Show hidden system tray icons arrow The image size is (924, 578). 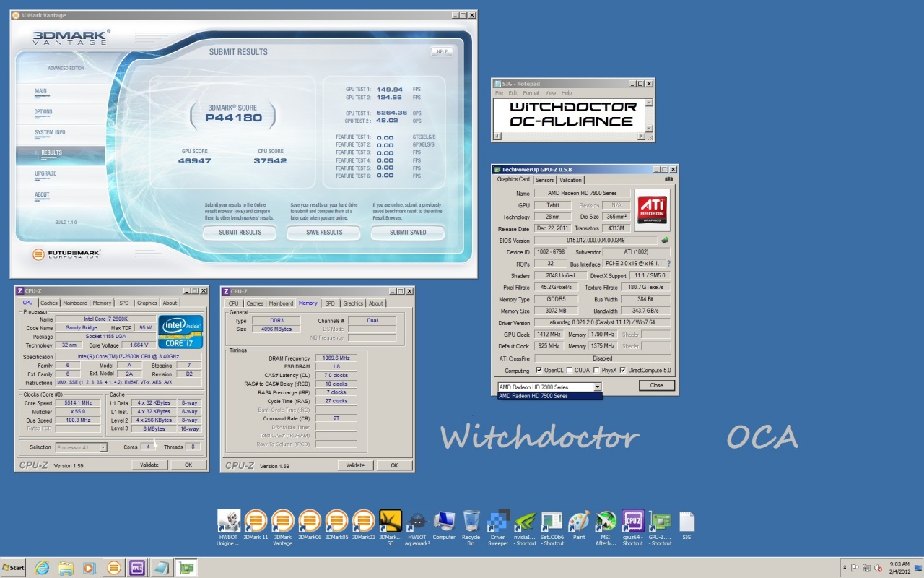(845, 567)
